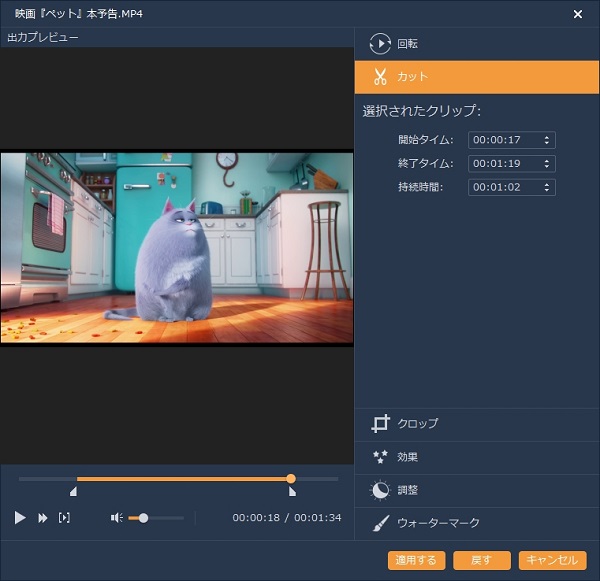The height and width of the screenshot is (581, 600).
Task: Click the orange playhead on the timeline
Action: (x=291, y=479)
